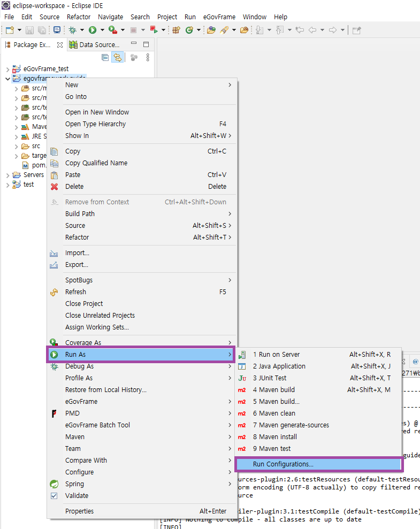The height and width of the screenshot is (529, 420).
Task: Open the Help menu
Action: point(280,17)
